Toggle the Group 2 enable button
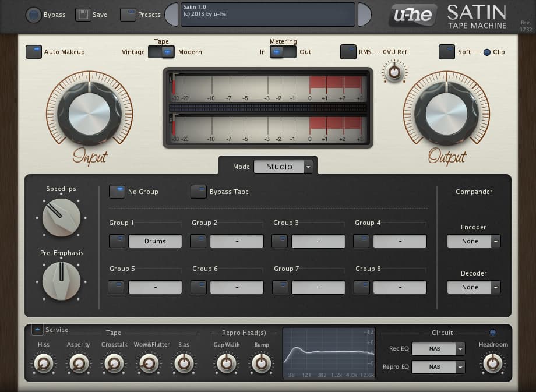536x392 pixels. click(x=198, y=241)
